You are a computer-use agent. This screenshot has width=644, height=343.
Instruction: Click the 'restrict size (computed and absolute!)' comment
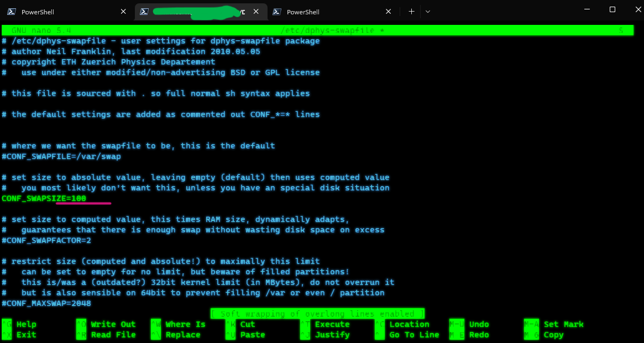point(161,261)
